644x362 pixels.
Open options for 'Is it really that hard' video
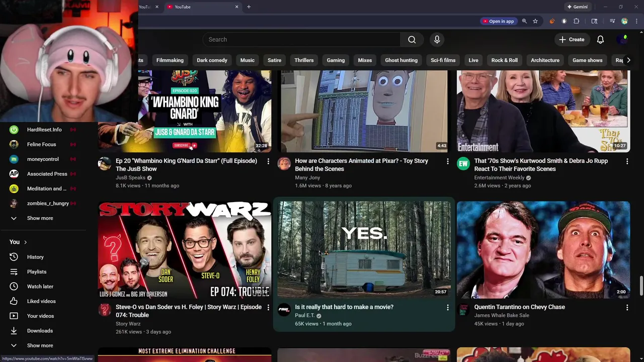point(448,307)
